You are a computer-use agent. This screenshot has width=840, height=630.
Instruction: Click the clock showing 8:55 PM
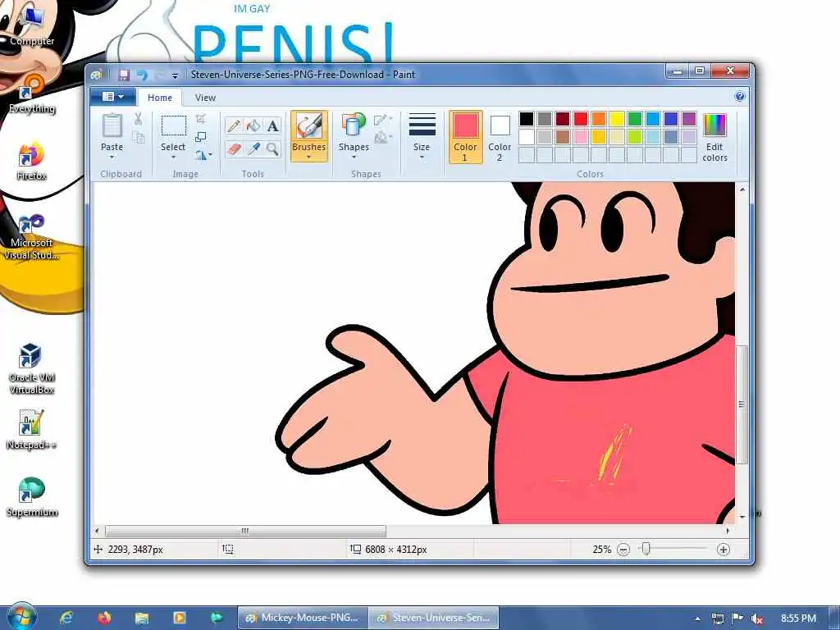[798, 619]
